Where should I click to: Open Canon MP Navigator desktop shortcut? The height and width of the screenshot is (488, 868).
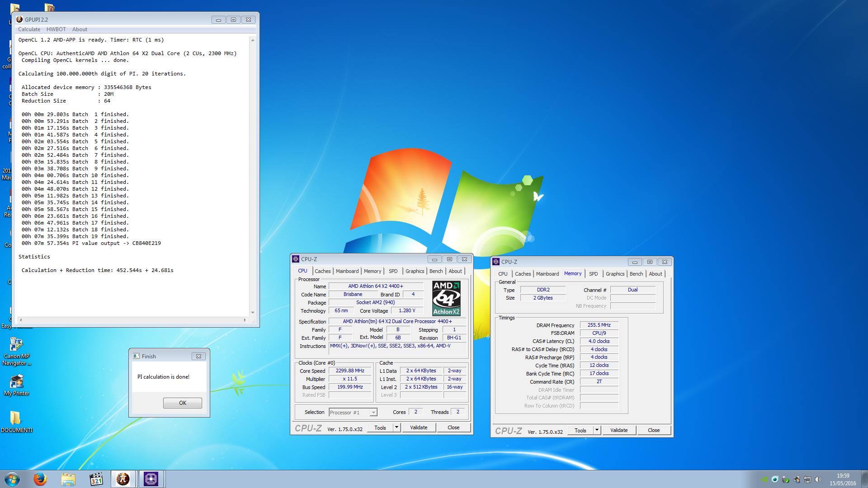16,351
